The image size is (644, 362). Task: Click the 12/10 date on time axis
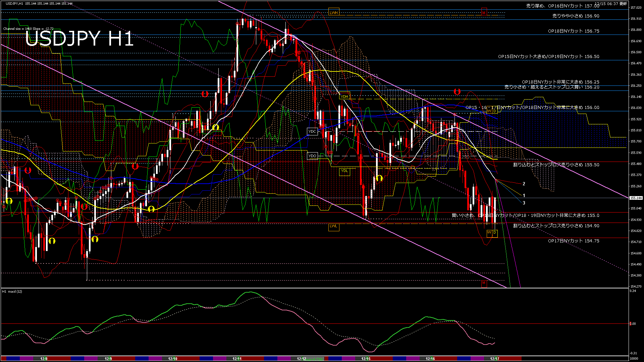pyautogui.click(x=172, y=359)
